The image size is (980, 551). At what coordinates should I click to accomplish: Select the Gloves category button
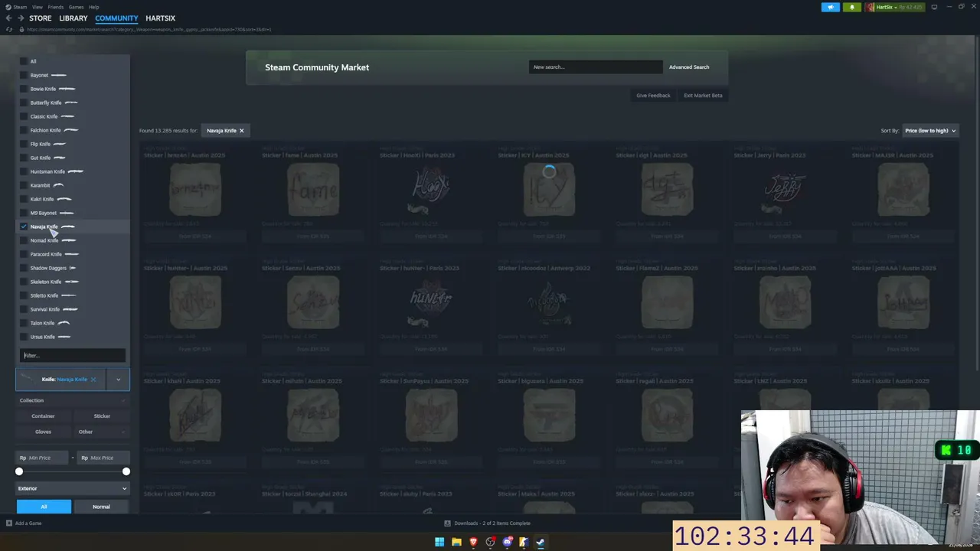click(x=43, y=432)
